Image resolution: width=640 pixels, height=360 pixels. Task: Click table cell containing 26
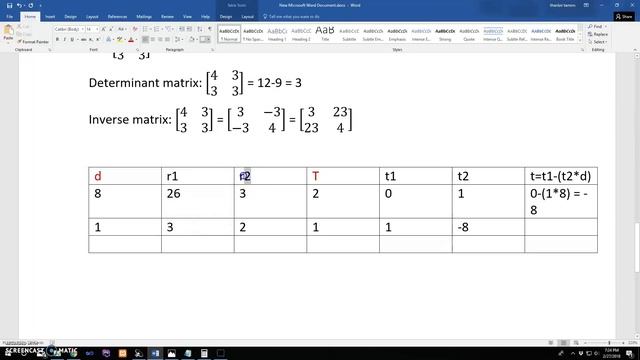tap(198, 201)
